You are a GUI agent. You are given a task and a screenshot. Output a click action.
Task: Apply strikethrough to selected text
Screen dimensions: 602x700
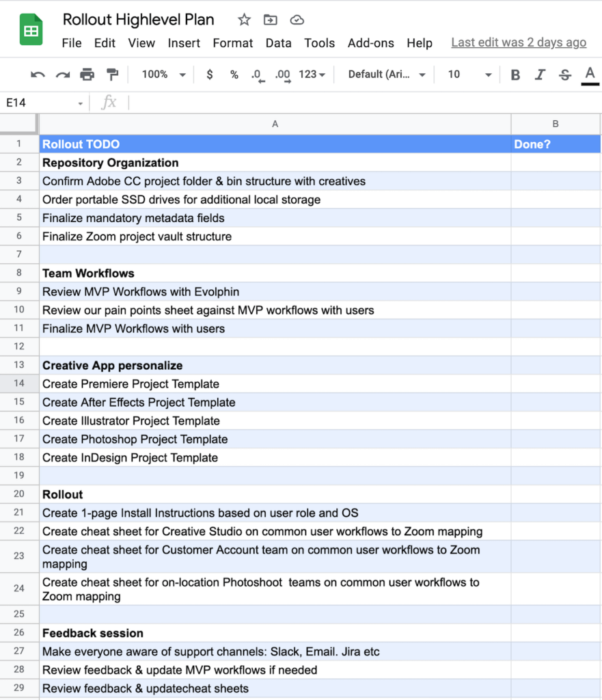pyautogui.click(x=564, y=75)
